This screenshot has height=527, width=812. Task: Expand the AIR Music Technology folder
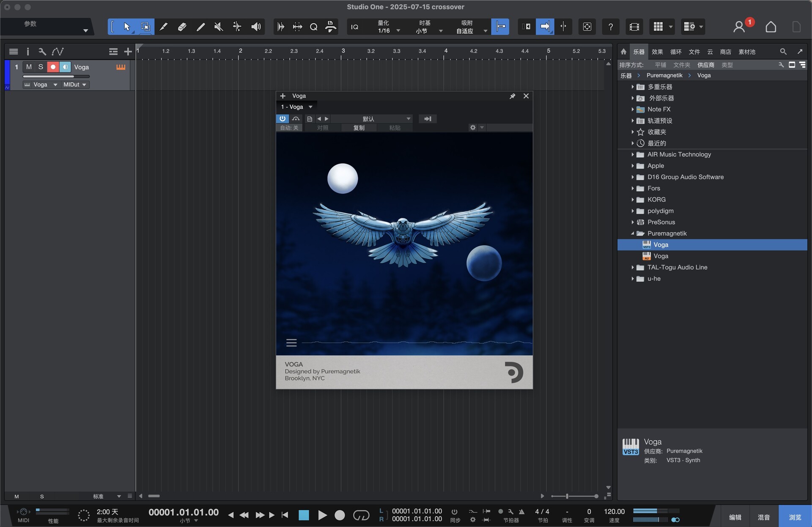tap(633, 154)
